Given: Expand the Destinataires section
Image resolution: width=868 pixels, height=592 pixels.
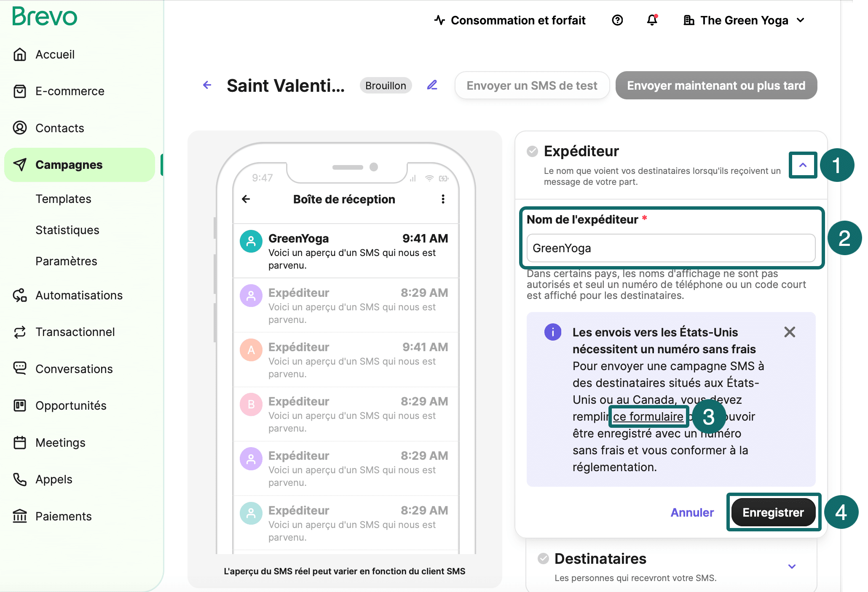Looking at the screenshot, I should [791, 566].
